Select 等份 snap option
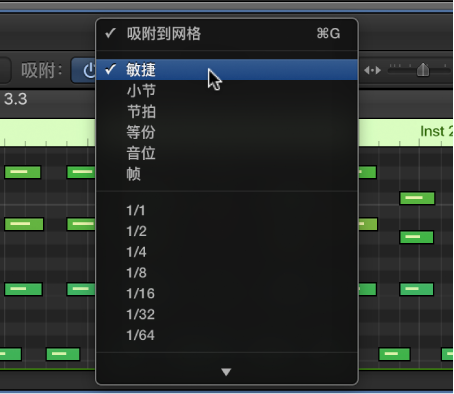 227,132
